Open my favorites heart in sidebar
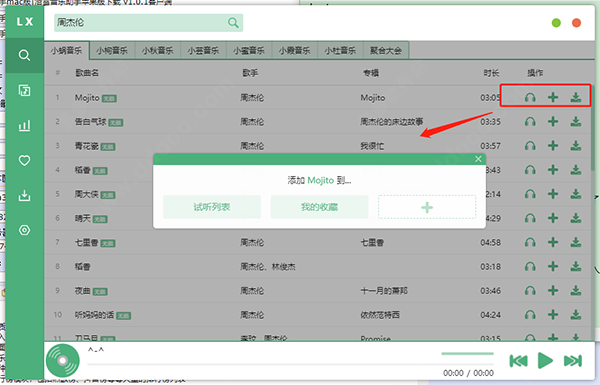The width and height of the screenshot is (600, 385). (x=24, y=160)
